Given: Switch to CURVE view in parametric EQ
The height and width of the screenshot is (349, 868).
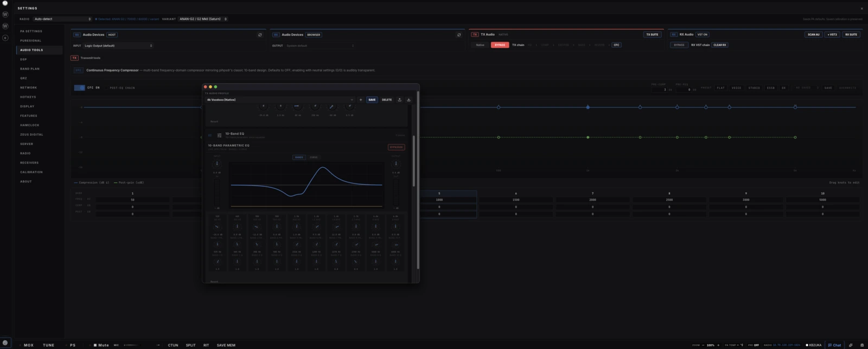Looking at the screenshot, I should (x=314, y=157).
